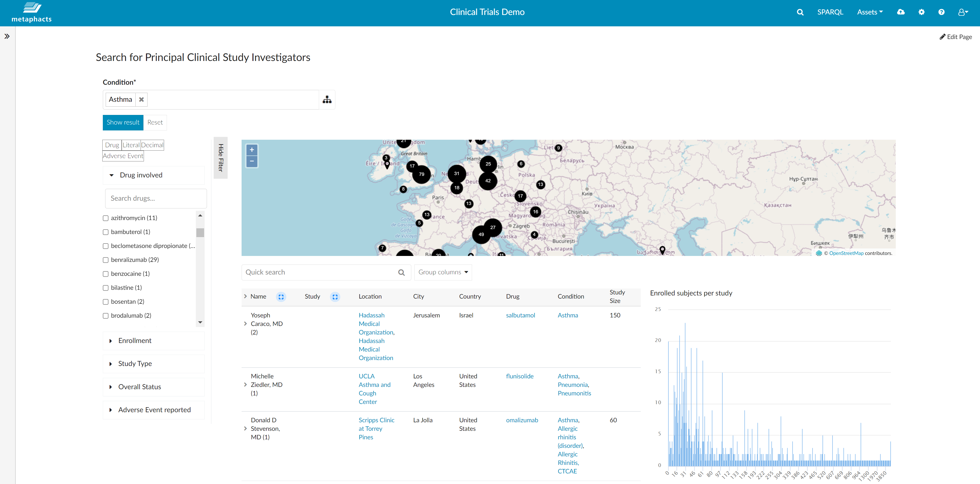Expand the left sidebar double-chevron
The height and width of the screenshot is (484, 980).
(7, 36)
